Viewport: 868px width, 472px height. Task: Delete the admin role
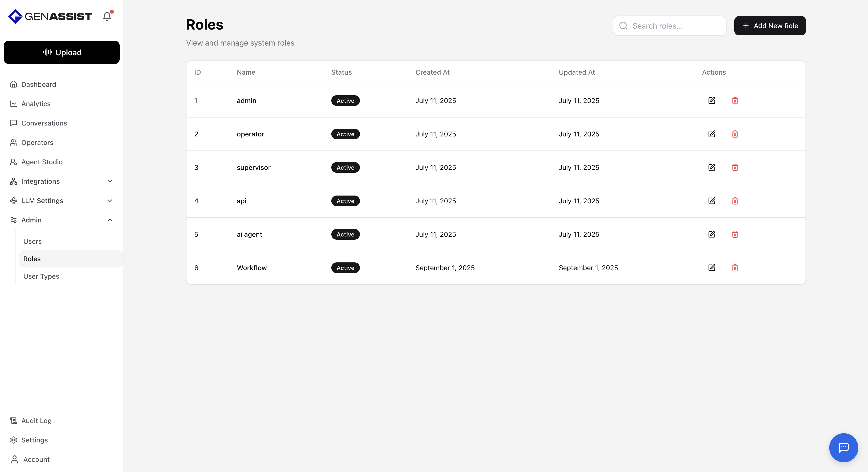point(735,101)
